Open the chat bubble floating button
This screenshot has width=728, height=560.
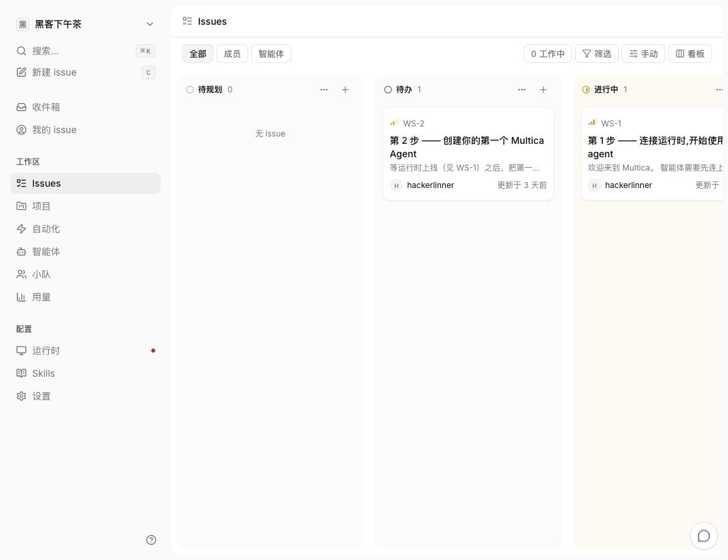[x=704, y=536]
